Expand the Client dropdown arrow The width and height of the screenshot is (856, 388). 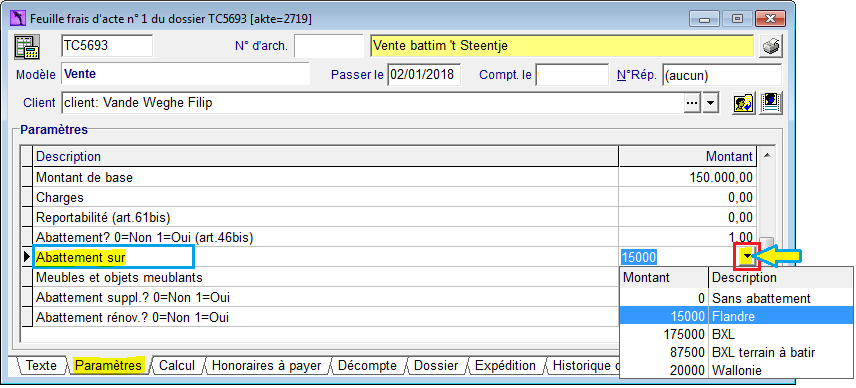coord(710,103)
